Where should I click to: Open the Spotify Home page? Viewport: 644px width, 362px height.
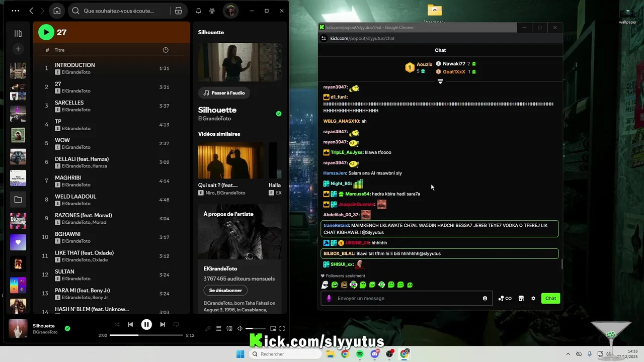click(57, 11)
